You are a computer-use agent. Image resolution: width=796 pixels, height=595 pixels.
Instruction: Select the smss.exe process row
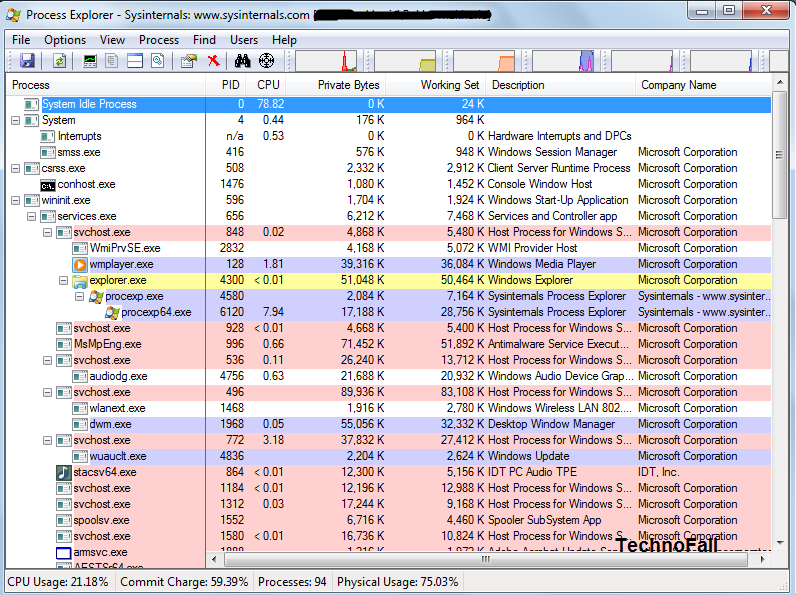click(x=388, y=152)
